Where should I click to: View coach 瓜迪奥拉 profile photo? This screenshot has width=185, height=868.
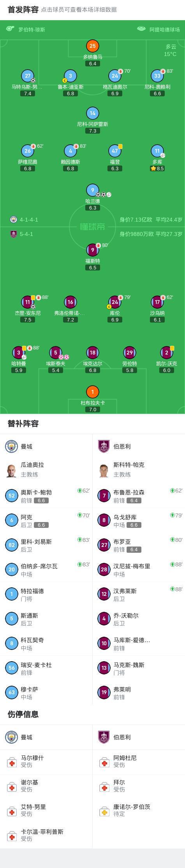[x=12, y=470]
